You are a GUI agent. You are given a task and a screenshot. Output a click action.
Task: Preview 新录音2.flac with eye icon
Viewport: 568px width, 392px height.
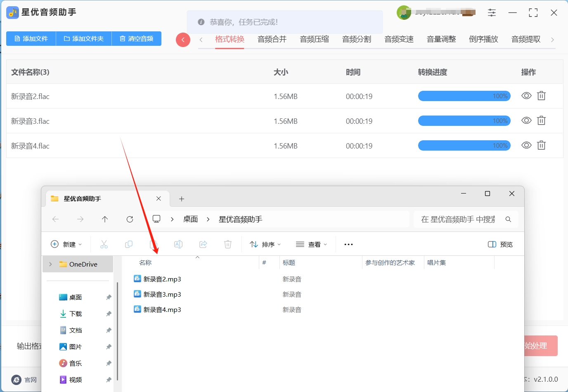526,96
